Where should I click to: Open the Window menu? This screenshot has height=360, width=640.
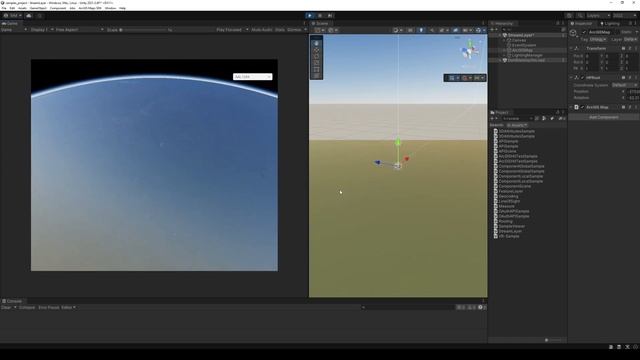[x=110, y=8]
